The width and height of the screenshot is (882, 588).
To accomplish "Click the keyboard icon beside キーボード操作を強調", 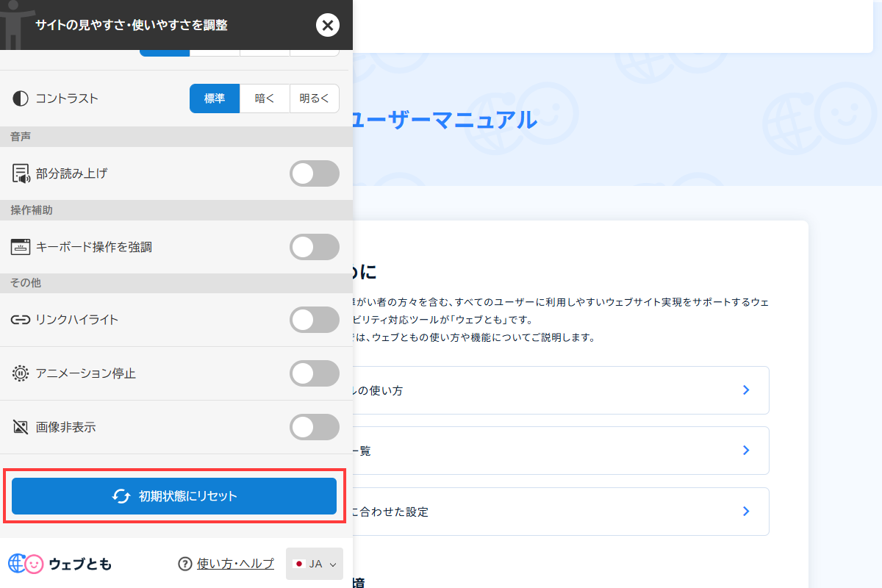I will [20, 247].
